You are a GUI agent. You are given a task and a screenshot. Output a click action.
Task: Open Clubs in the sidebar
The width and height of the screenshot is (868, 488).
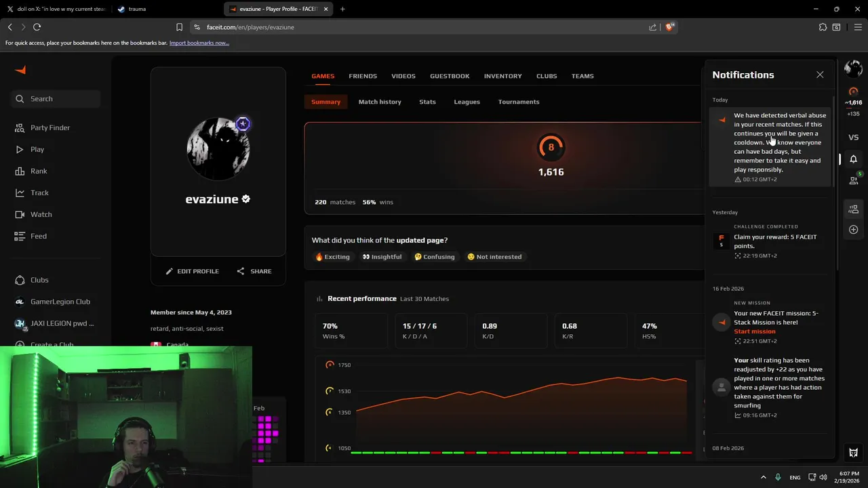coord(32,280)
